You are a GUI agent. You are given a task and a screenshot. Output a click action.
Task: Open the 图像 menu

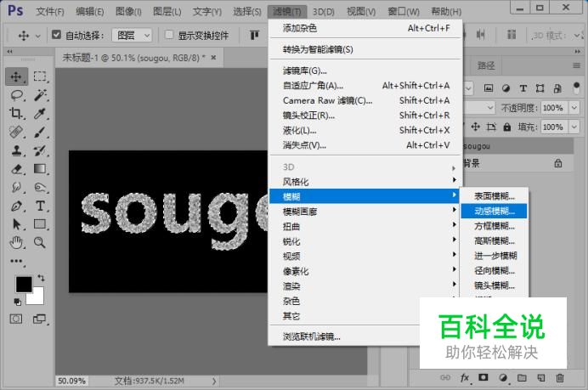(128, 12)
